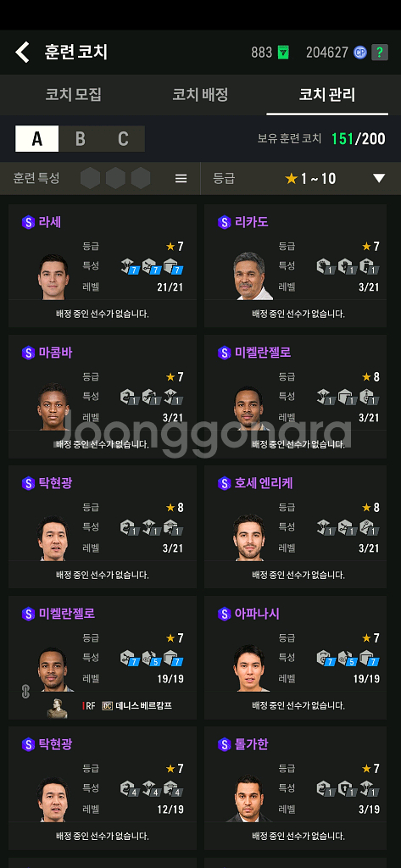401x868 pixels.
Task: Tap the green FC points currency icon
Action: 283,53
